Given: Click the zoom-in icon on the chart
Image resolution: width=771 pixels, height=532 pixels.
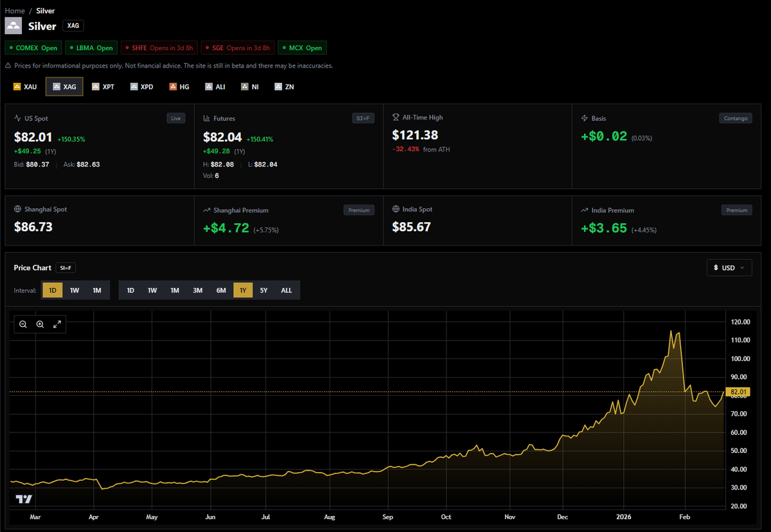Looking at the screenshot, I should [40, 324].
